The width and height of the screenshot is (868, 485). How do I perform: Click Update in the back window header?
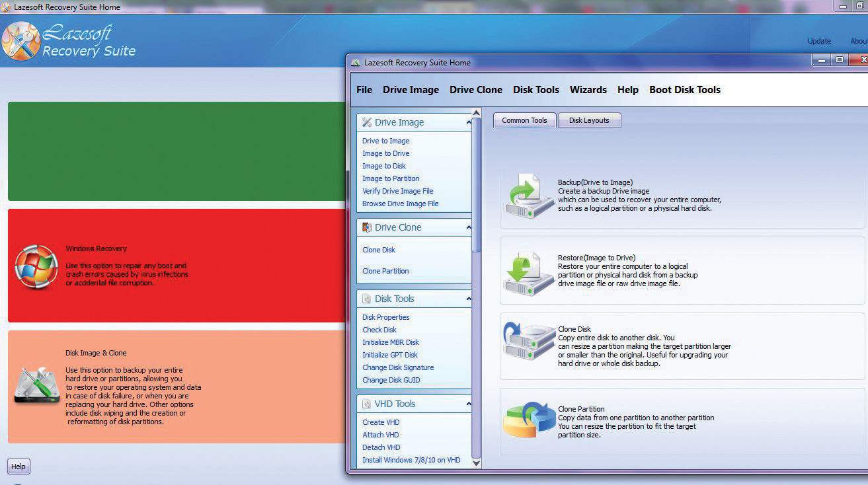pyautogui.click(x=819, y=41)
